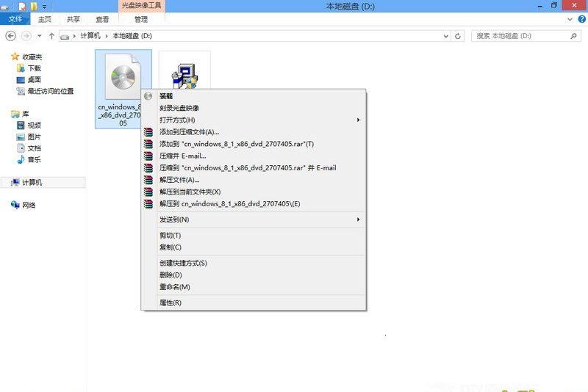The width and height of the screenshot is (588, 392).
Task: Open the quick access toolbar dropdown
Action: [x=44, y=7]
